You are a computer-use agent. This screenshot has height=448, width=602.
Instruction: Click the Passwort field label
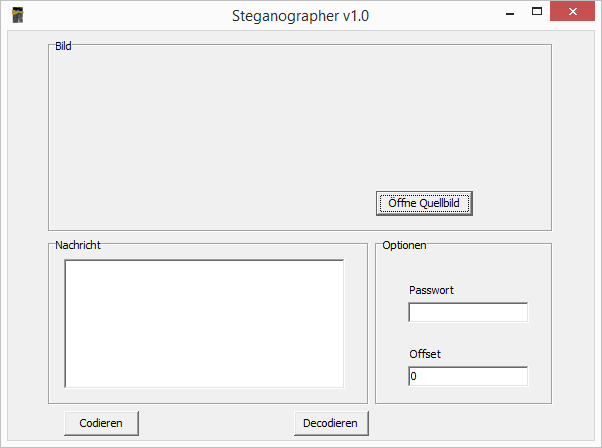[x=431, y=290]
